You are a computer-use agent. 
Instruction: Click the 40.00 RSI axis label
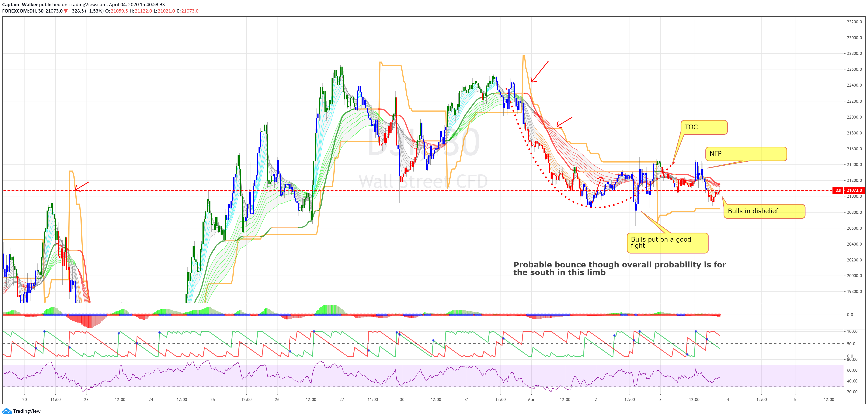click(x=852, y=381)
